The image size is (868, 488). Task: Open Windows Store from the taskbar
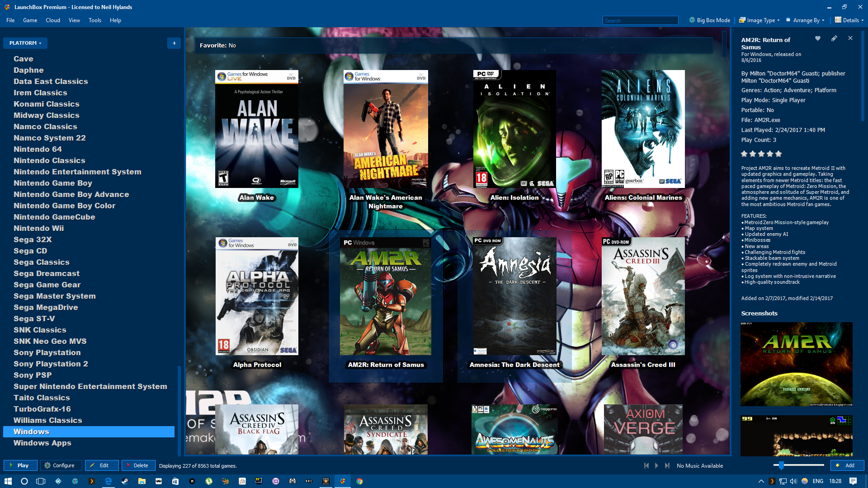point(175,481)
